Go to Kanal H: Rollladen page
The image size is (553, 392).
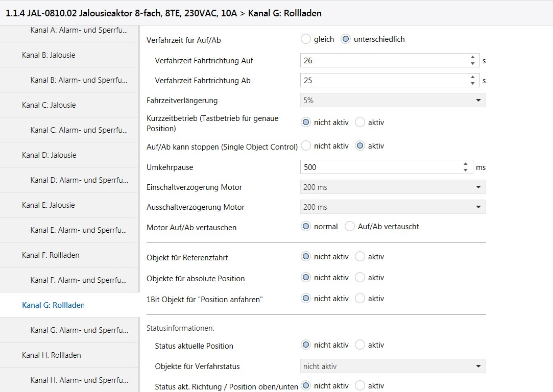[51, 355]
